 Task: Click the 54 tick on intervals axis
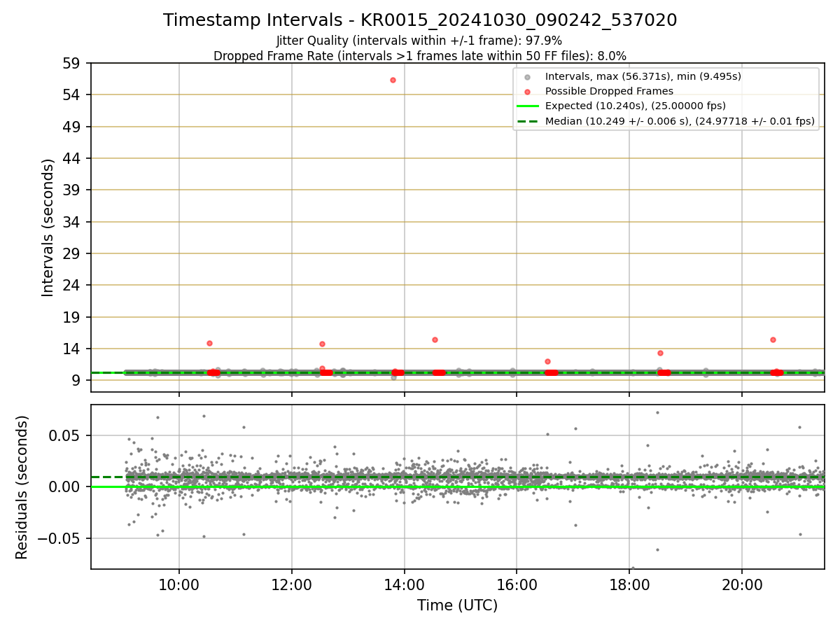pyautogui.click(x=73, y=94)
